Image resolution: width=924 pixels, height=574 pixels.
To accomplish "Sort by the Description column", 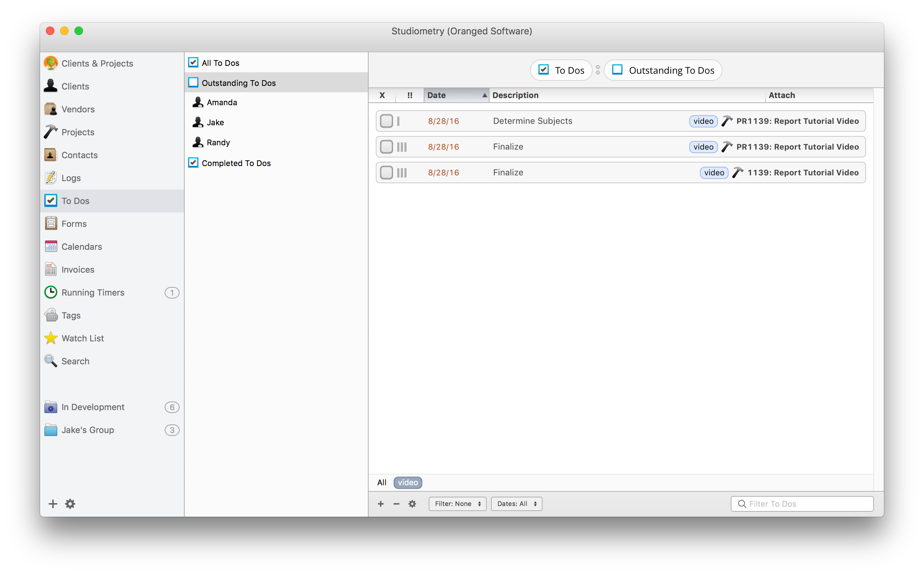I will 627,95.
